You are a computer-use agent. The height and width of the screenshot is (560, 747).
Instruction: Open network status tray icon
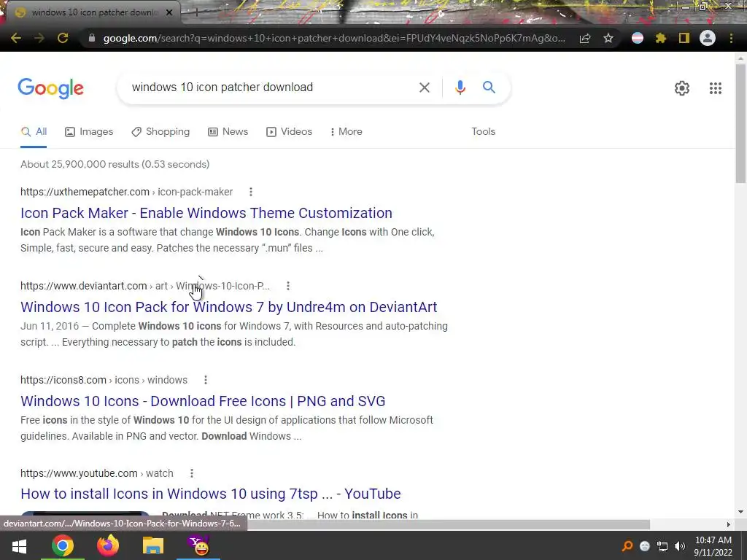(662, 546)
